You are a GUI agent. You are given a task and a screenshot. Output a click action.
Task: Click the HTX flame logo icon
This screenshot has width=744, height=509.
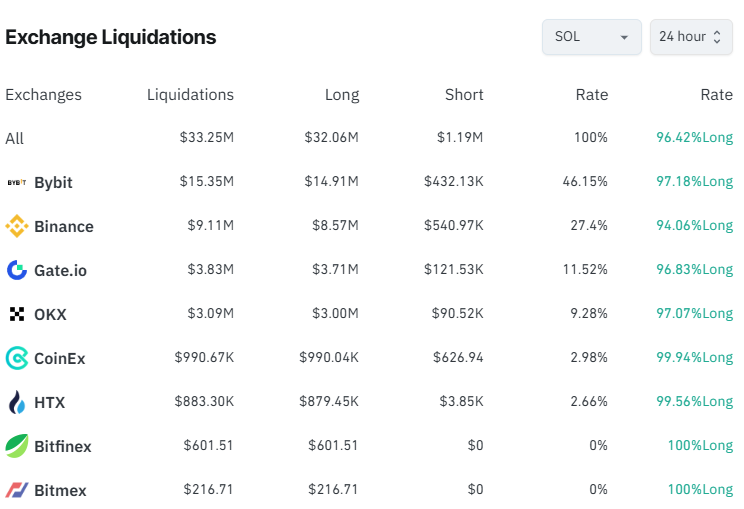point(16,402)
